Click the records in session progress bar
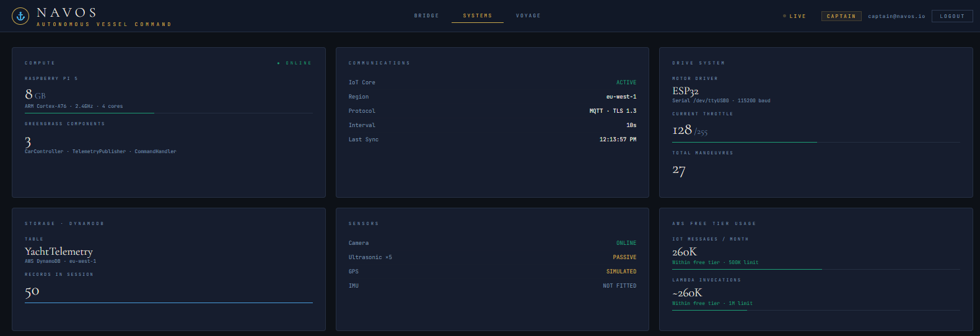The width and height of the screenshot is (980, 336). pyautogui.click(x=168, y=303)
